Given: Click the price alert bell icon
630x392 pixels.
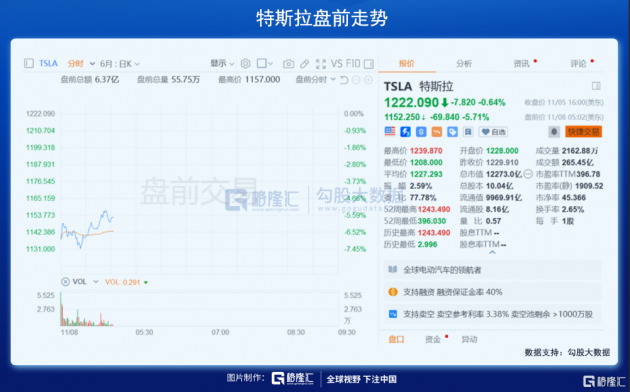Looking at the screenshot, I should tap(554, 131).
